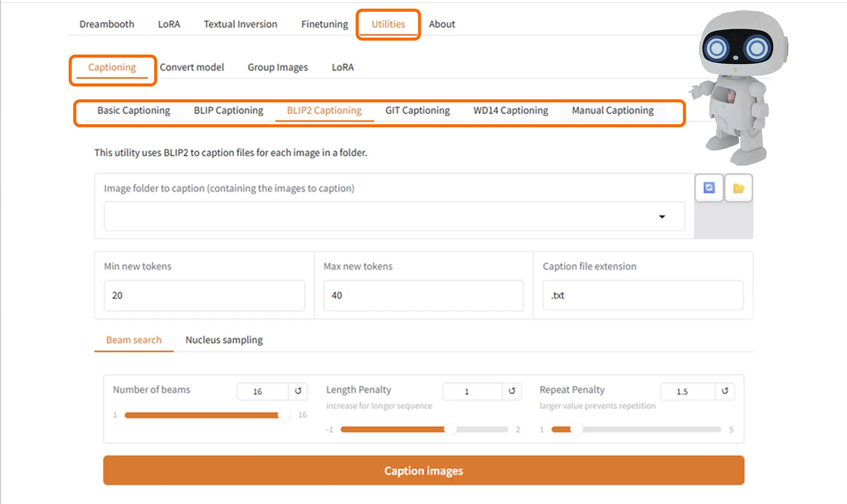The height and width of the screenshot is (504, 847).
Task: Expand the image folder dropdown arrow
Action: [x=662, y=217]
